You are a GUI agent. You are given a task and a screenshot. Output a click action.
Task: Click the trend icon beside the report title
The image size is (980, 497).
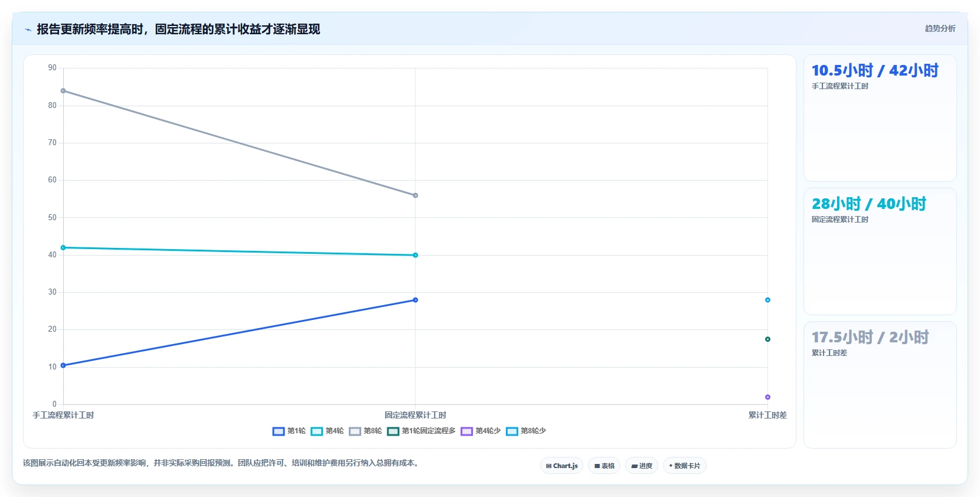click(x=28, y=30)
